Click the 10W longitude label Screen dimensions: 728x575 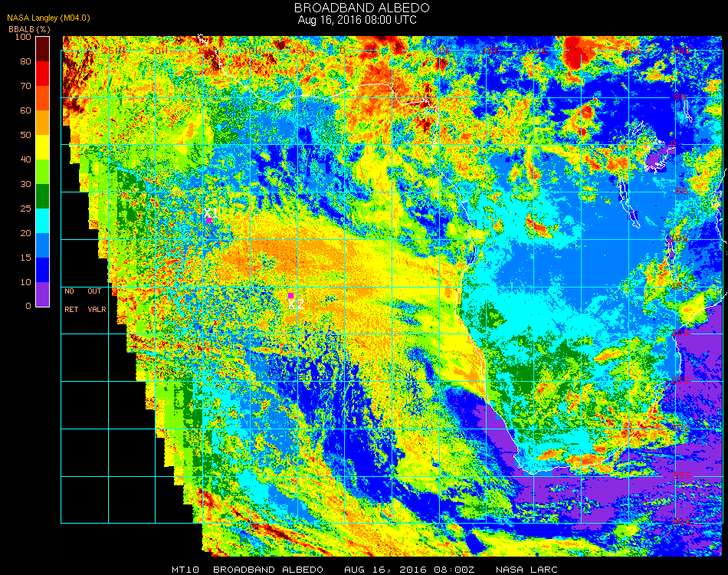[x=254, y=51]
